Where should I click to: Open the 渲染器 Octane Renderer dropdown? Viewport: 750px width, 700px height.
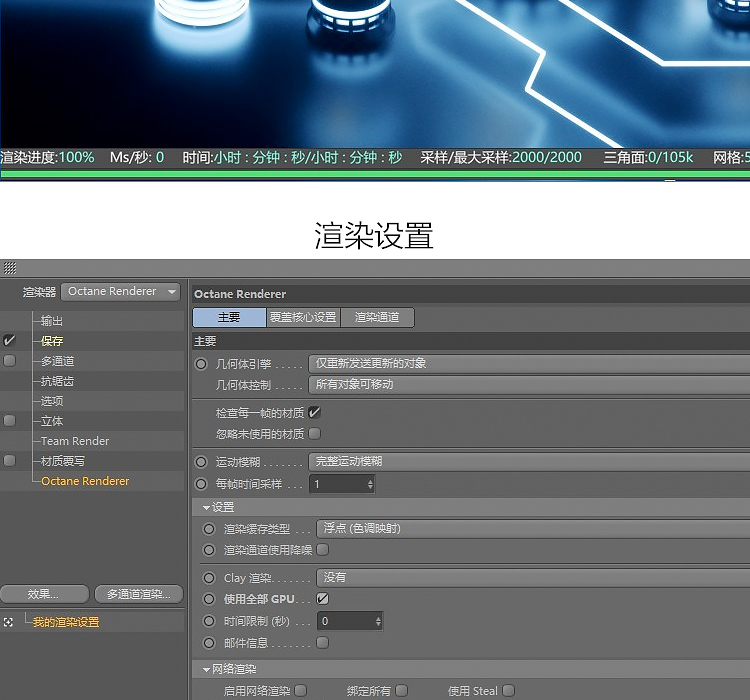tap(121, 291)
